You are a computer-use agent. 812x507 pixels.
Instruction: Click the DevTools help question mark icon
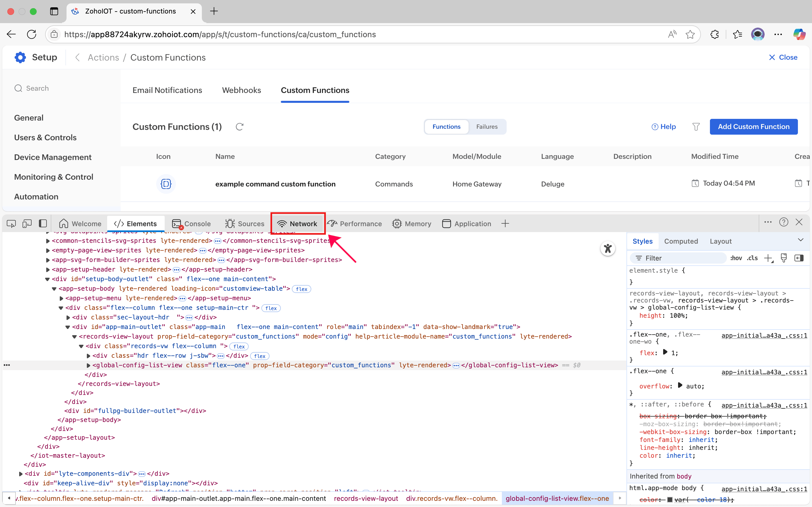784,222
